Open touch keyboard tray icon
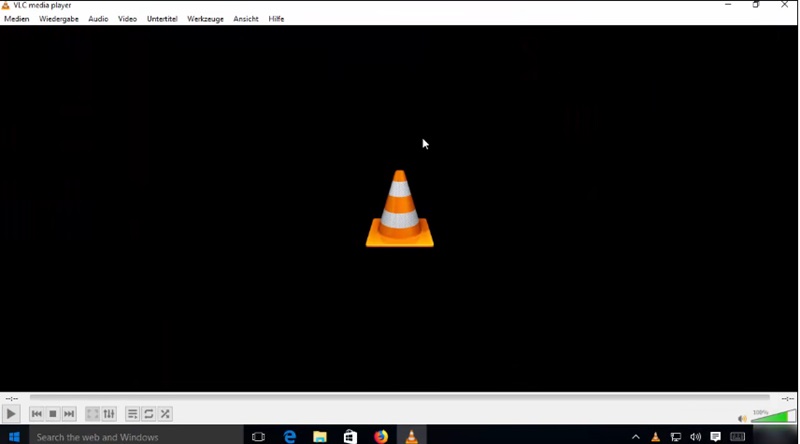Viewport: 800px width, 444px height. point(737,437)
